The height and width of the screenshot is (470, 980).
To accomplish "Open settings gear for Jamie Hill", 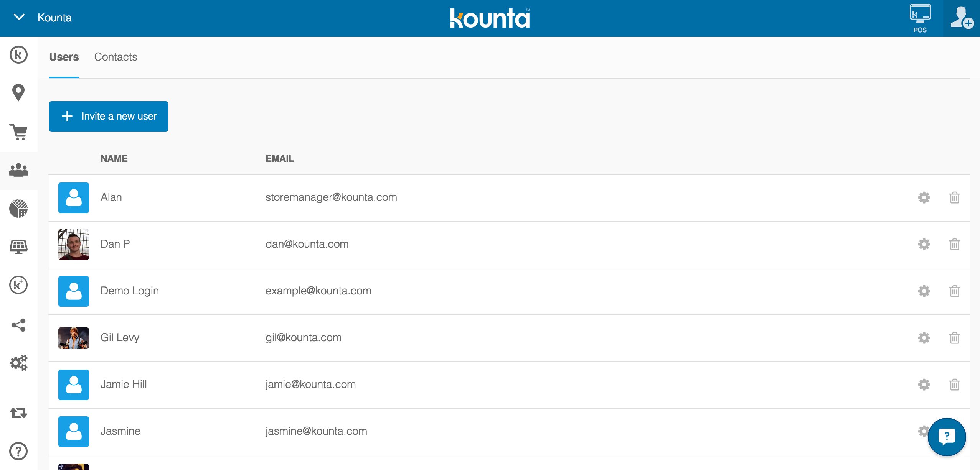I will pyautogui.click(x=924, y=385).
